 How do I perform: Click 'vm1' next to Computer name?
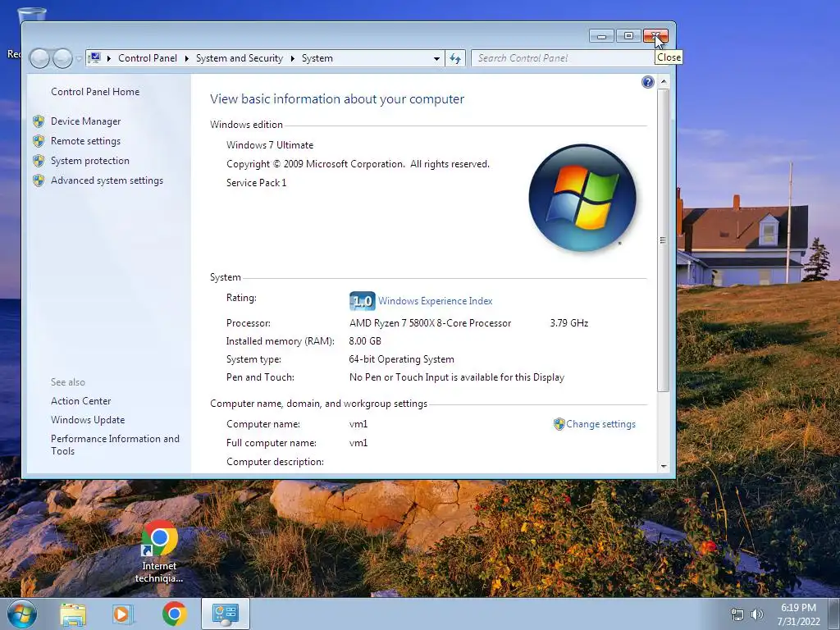[358, 424]
